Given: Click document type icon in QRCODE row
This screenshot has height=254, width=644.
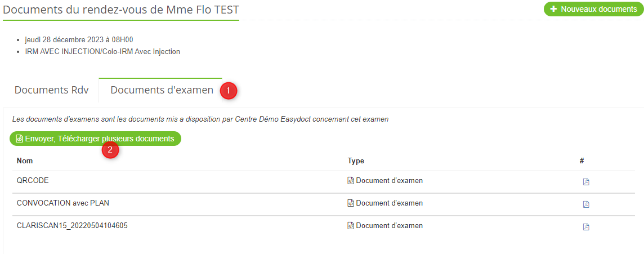Looking at the screenshot, I should pyautogui.click(x=351, y=180).
